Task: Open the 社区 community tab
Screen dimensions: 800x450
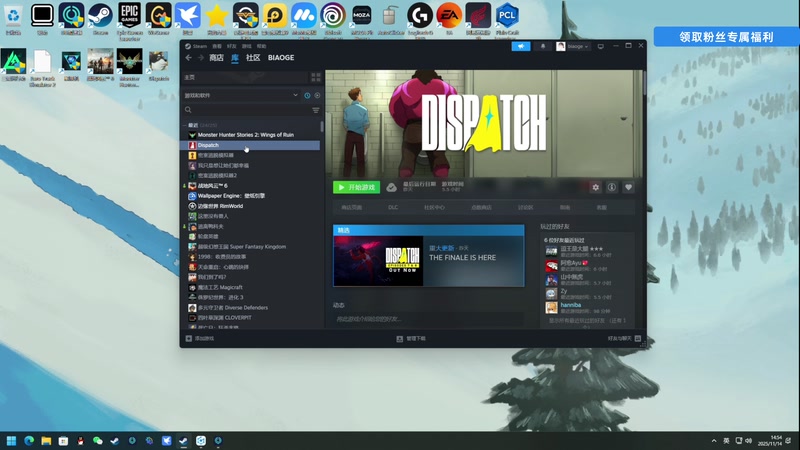Action: click(x=253, y=58)
